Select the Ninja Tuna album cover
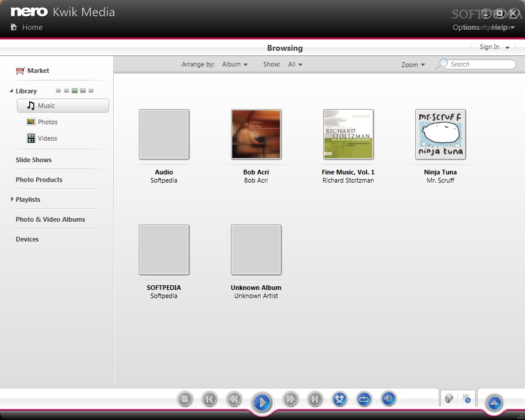 coord(440,134)
